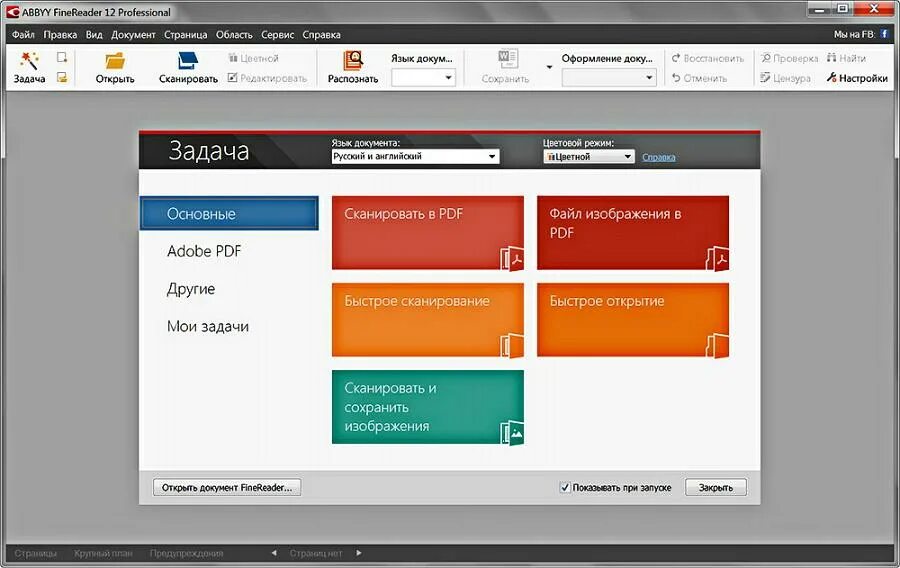Start Сканировать в PDF task tile

click(x=428, y=232)
